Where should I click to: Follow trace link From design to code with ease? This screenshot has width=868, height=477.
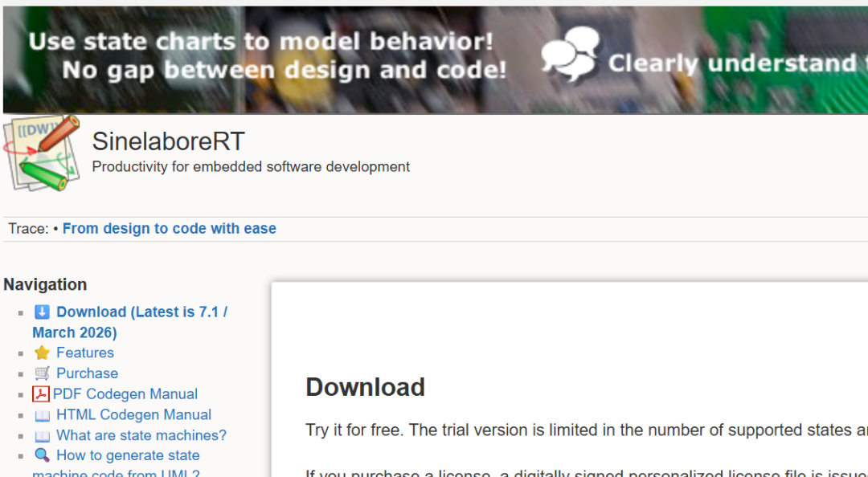(x=170, y=229)
